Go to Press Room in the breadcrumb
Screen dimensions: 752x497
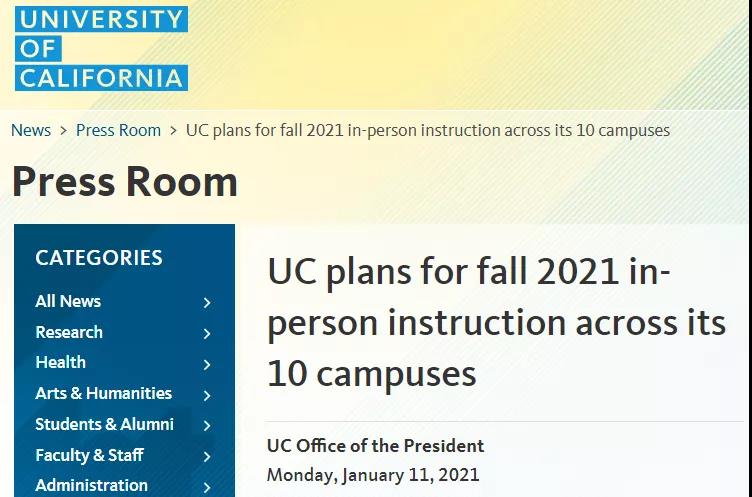118,130
